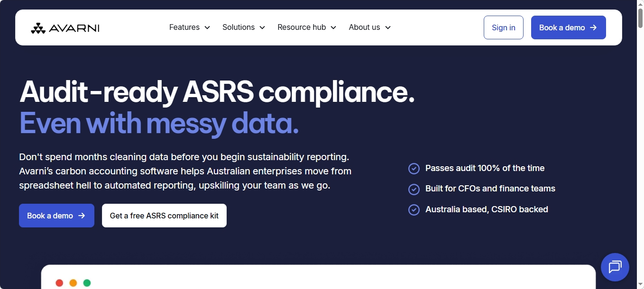Get a free ASRS compliance kit
The image size is (644, 289).
pyautogui.click(x=164, y=216)
